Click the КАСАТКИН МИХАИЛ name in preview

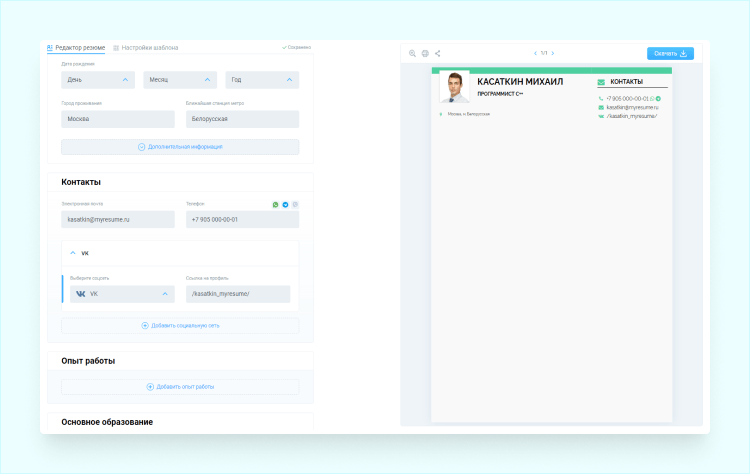[520, 82]
